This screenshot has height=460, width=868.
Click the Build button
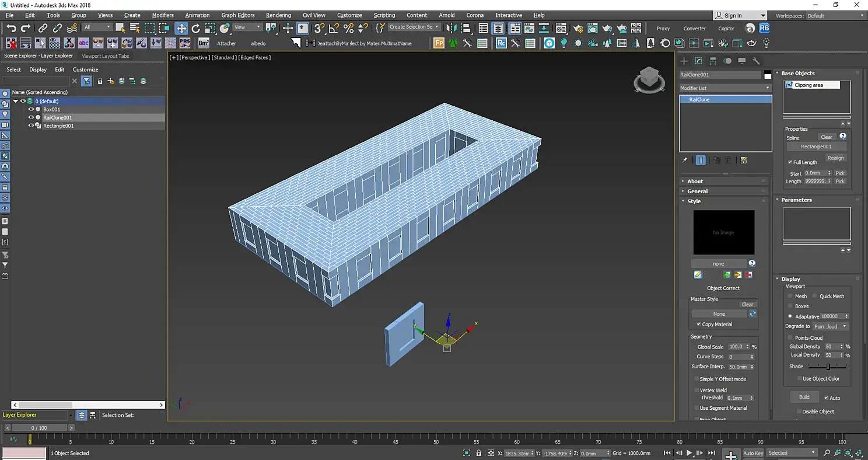point(804,397)
